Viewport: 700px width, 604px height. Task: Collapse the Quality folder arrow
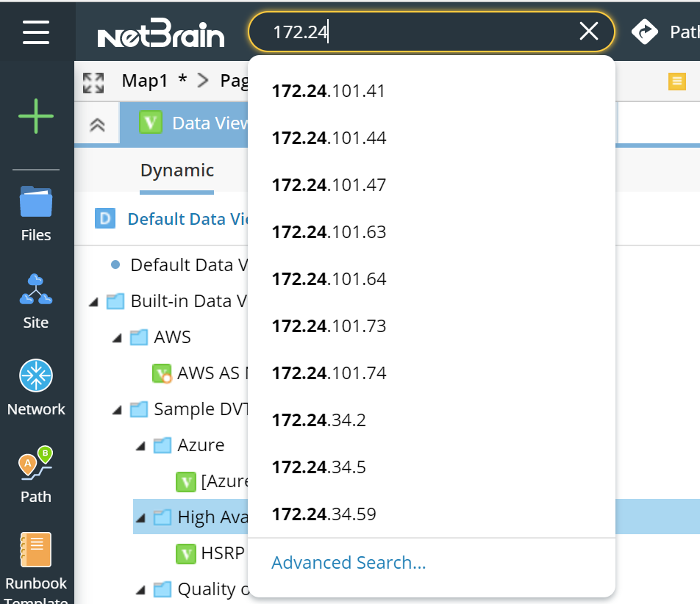(x=140, y=591)
